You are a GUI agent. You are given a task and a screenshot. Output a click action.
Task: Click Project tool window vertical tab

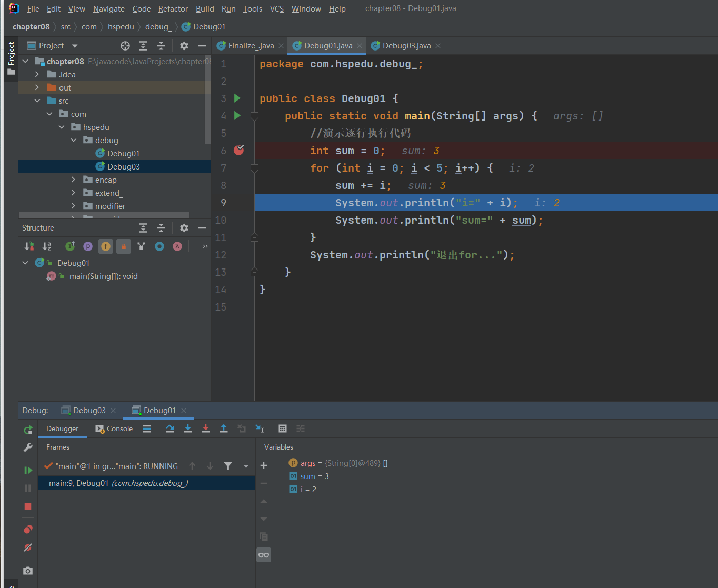[11, 59]
